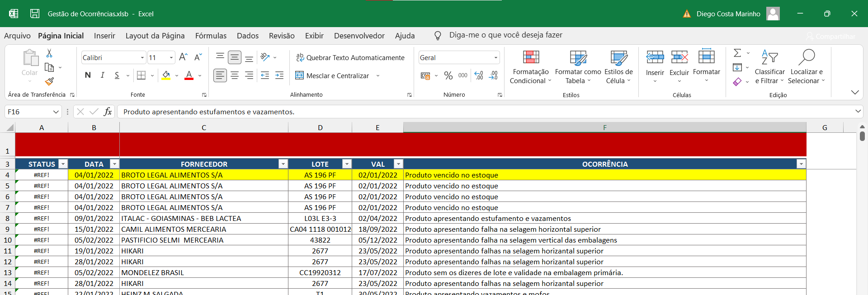Open DATA column filter dropdown
Screen dimensions: 868x295
[x=114, y=164]
